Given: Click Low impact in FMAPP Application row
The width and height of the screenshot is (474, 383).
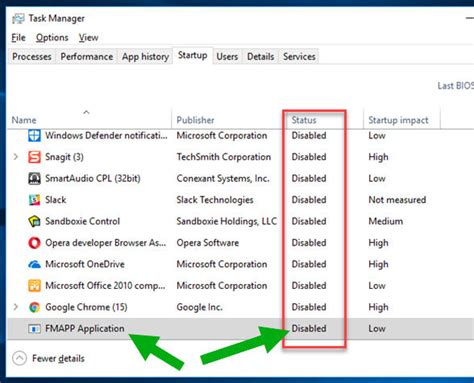Looking at the screenshot, I should 377,329.
